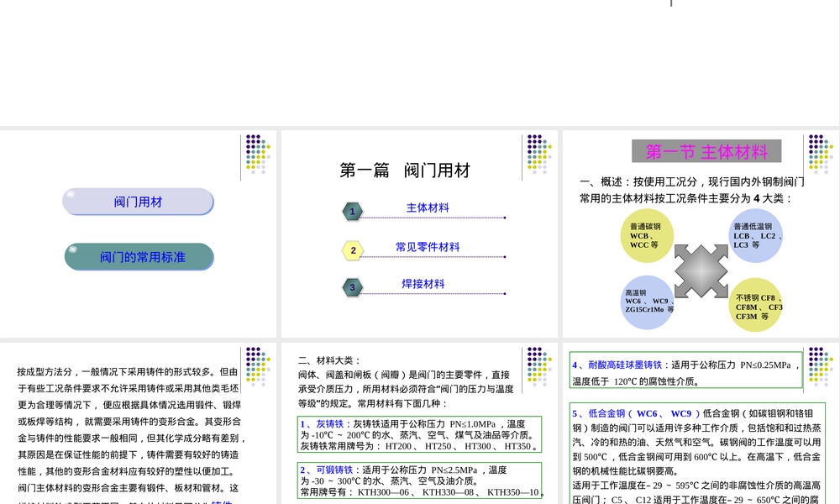840x504 pixels.
Task: Select hexagon icon number 3
Action: pyautogui.click(x=353, y=287)
